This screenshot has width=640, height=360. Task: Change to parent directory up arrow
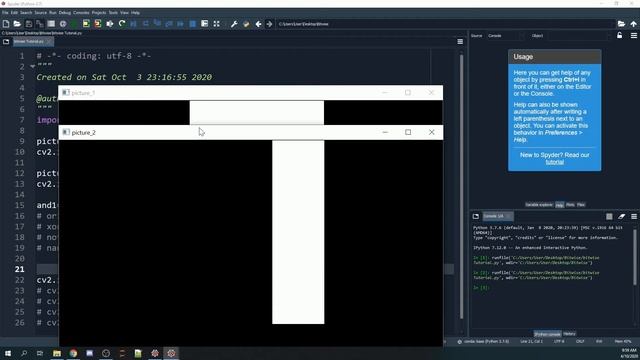[633, 24]
